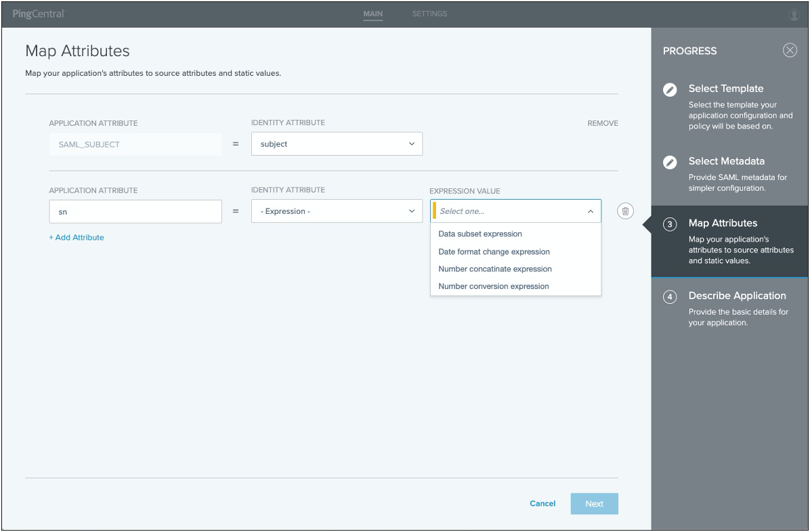Click the step 3 circle for Map Attributes
The width and height of the screenshot is (810, 532).
(x=669, y=223)
